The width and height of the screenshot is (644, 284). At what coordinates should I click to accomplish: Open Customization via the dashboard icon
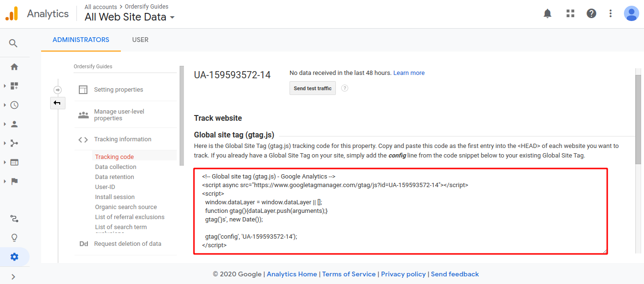14,86
